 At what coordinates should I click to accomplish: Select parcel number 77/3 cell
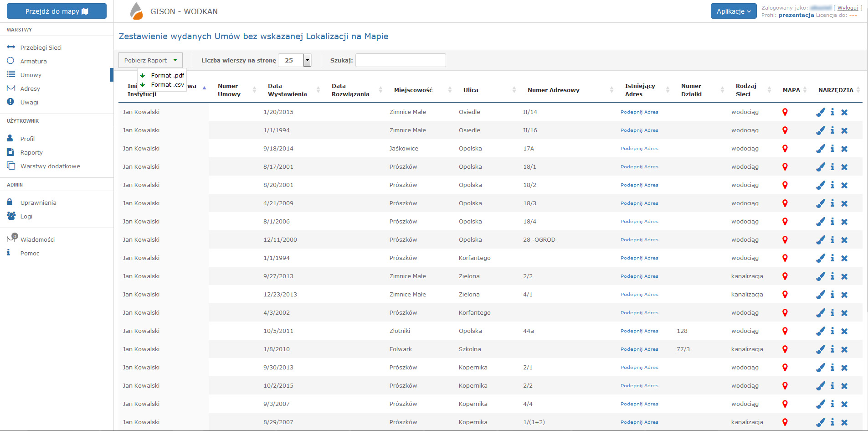click(683, 349)
